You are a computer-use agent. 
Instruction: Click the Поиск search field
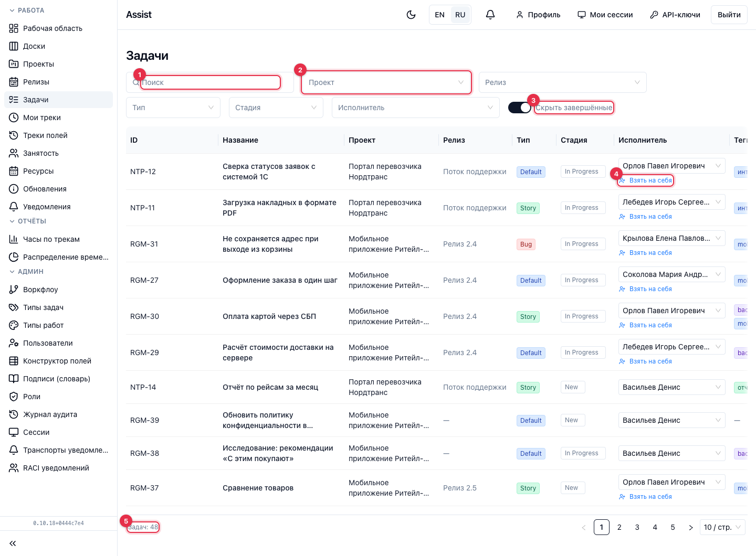pos(210,82)
